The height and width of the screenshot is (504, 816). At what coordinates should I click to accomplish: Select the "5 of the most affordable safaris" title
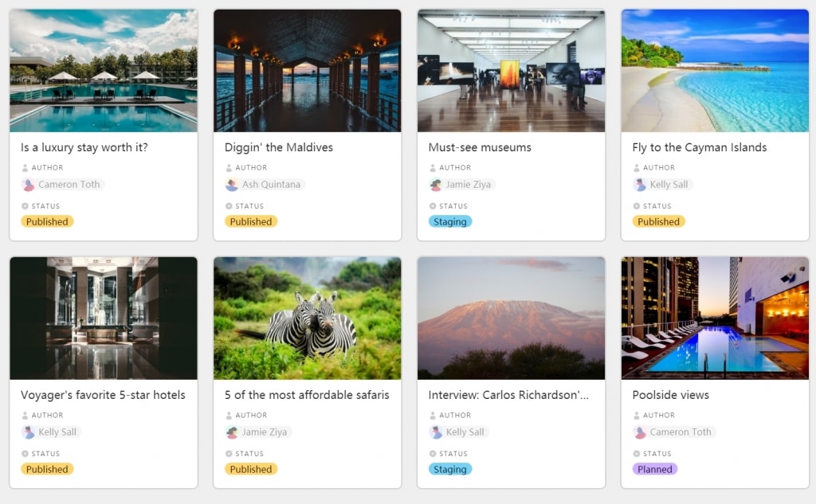pos(307,395)
